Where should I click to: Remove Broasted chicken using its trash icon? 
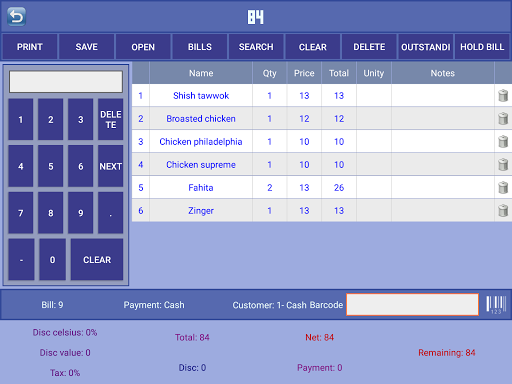pyautogui.click(x=503, y=119)
